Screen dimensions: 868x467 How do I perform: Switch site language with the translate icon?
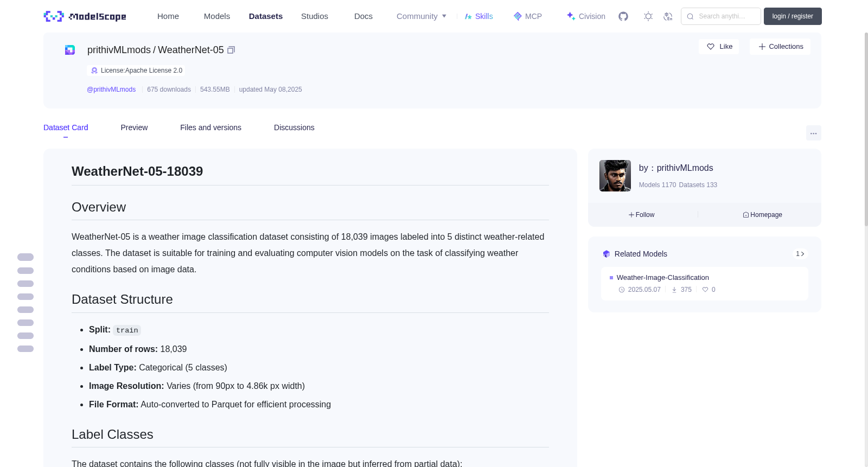[668, 16]
